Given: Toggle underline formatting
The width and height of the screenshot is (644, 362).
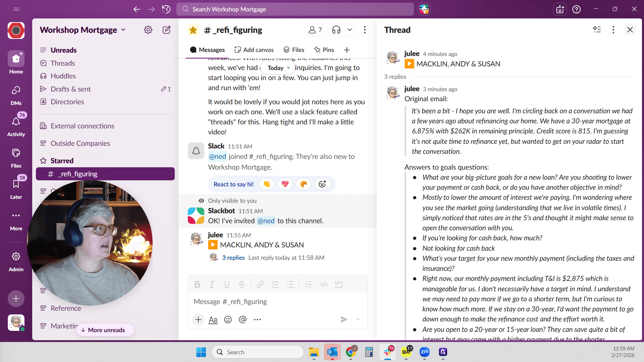Looking at the screenshot, I should (x=227, y=285).
